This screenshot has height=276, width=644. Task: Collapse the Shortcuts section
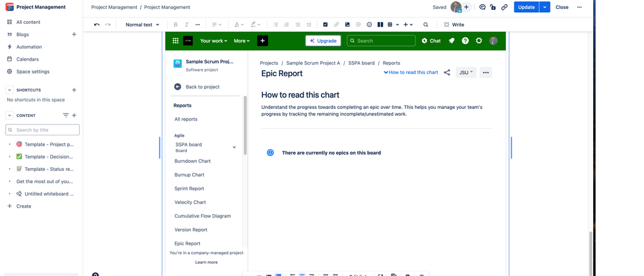(10, 90)
